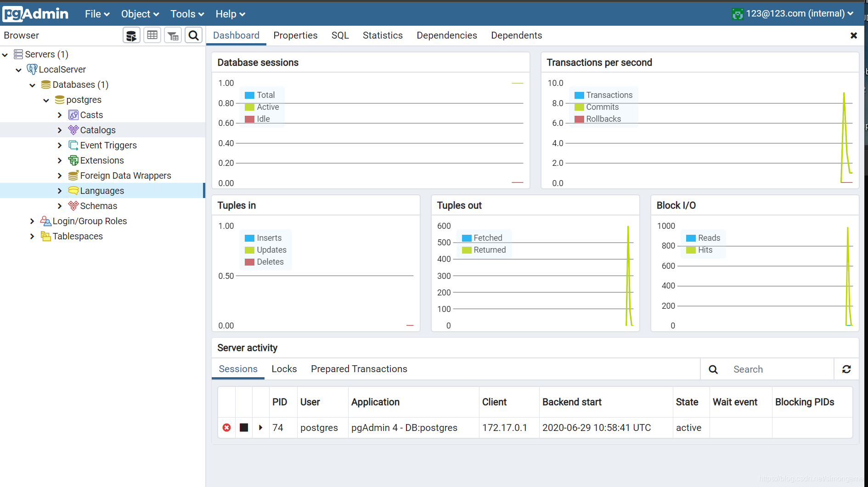Viewport: 868px width, 487px height.
Task: Click the Databases node icon
Action: (46, 85)
